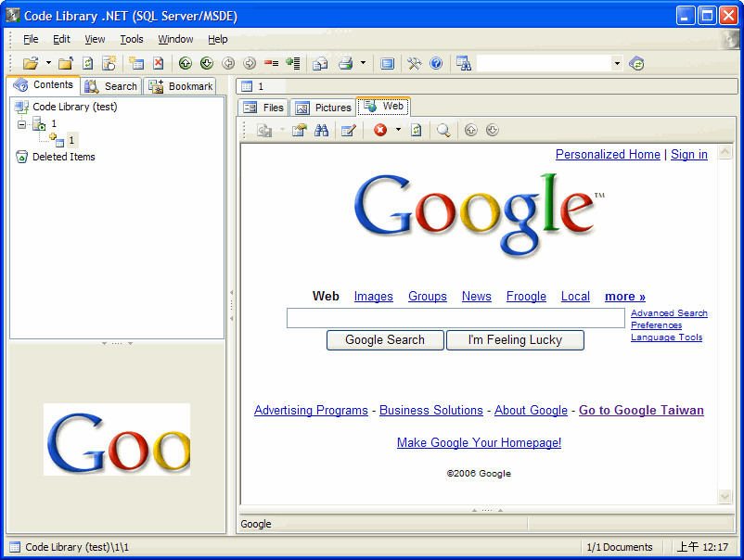Screen dimensions: 744x560
Task: Open dropdown arrow next to red stop icon
Action: [398, 130]
